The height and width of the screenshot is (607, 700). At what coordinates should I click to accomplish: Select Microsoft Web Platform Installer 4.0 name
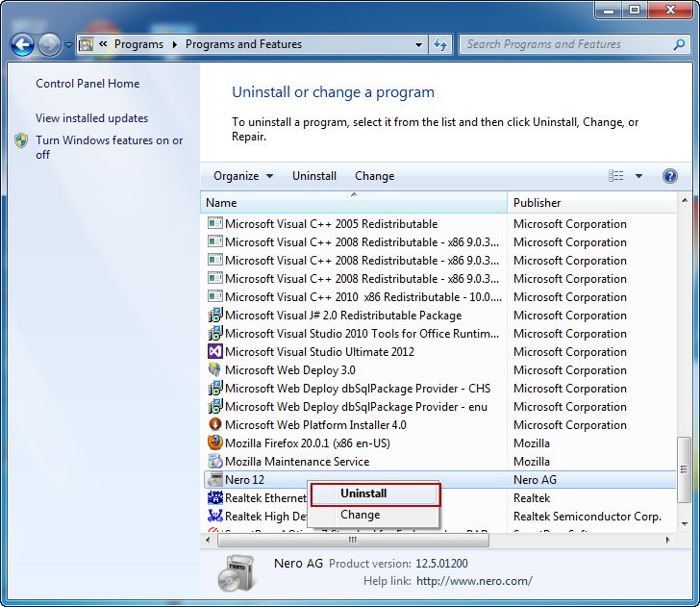tap(315, 425)
